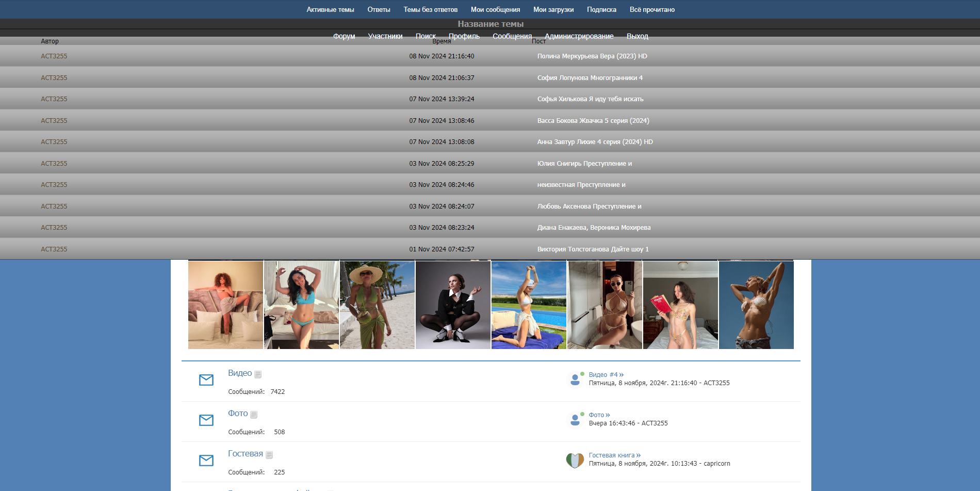The image size is (980, 491).
Task: Open the Активные темы tab
Action: [330, 10]
